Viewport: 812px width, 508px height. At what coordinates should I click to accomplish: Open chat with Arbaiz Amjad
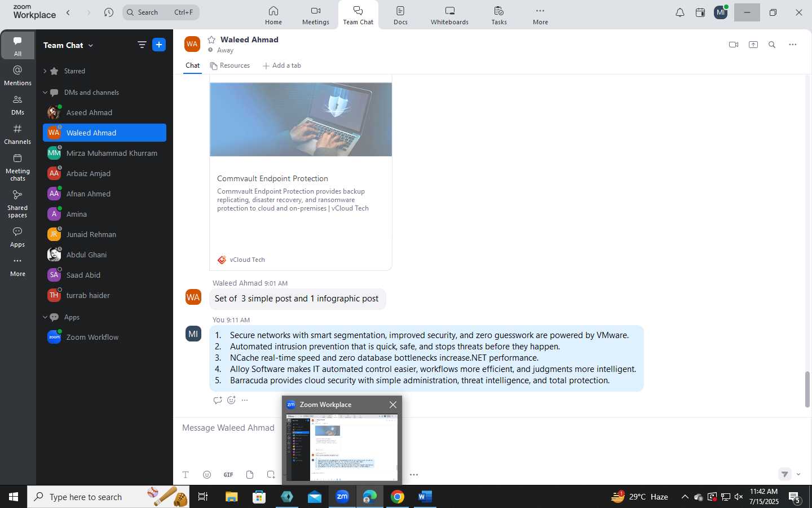[x=104, y=173]
